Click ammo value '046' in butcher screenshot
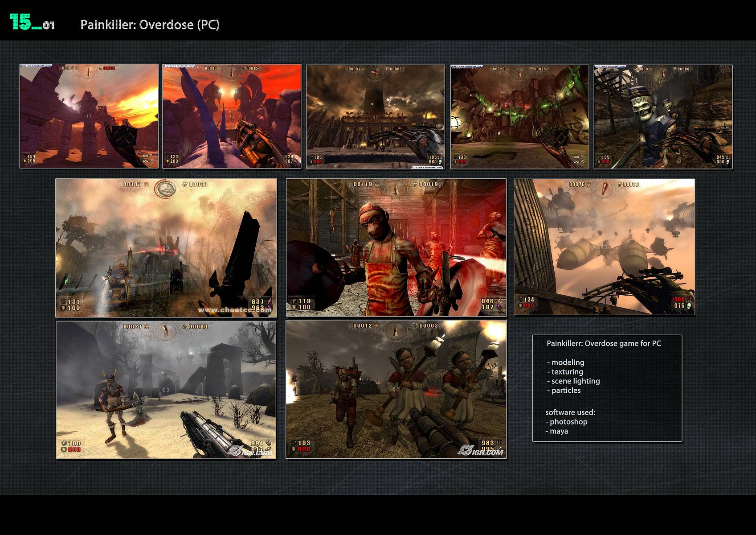The width and height of the screenshot is (756, 535). [487, 301]
